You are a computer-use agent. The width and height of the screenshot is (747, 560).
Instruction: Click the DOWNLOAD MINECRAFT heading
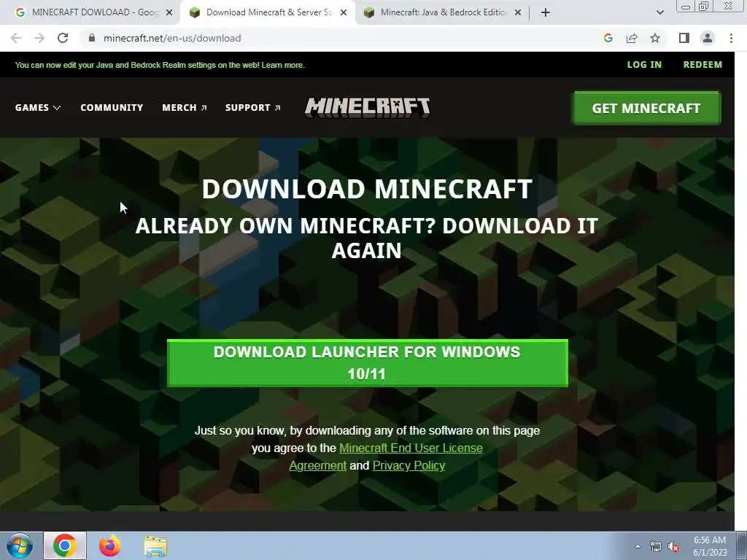point(368,189)
